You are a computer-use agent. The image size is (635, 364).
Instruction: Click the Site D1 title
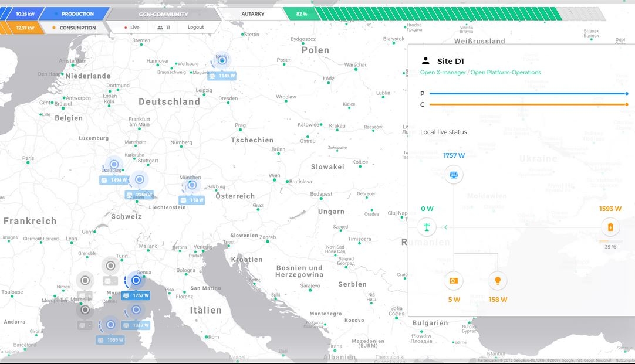(450, 61)
